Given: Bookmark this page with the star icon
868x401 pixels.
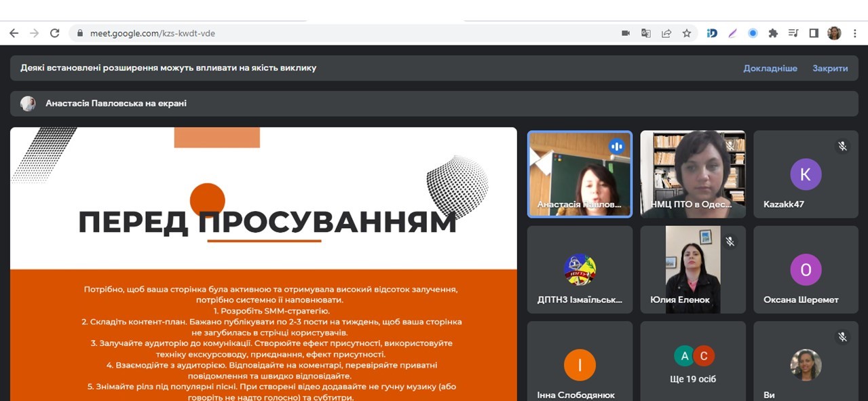Looking at the screenshot, I should tap(687, 33).
